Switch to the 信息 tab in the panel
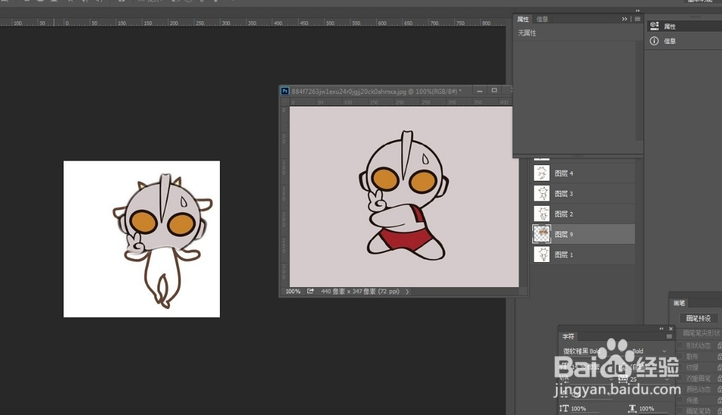Screen dimensions: 722x415 pyautogui.click(x=542, y=19)
